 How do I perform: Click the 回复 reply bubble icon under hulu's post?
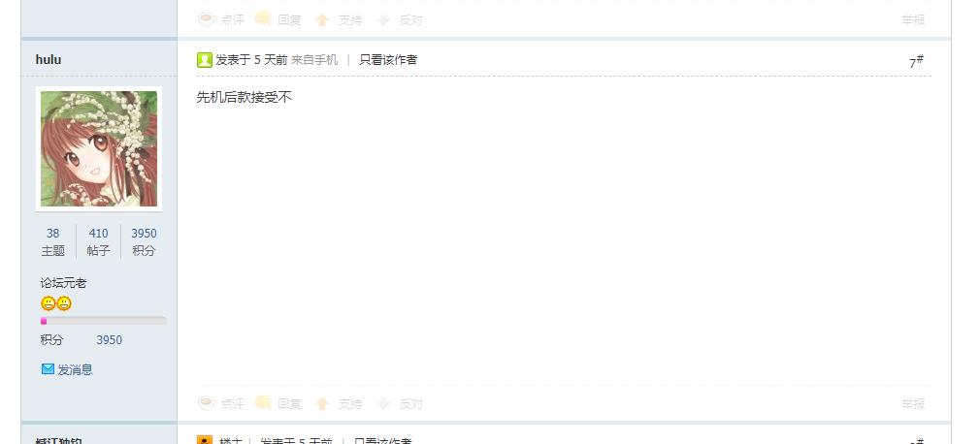pos(263,403)
